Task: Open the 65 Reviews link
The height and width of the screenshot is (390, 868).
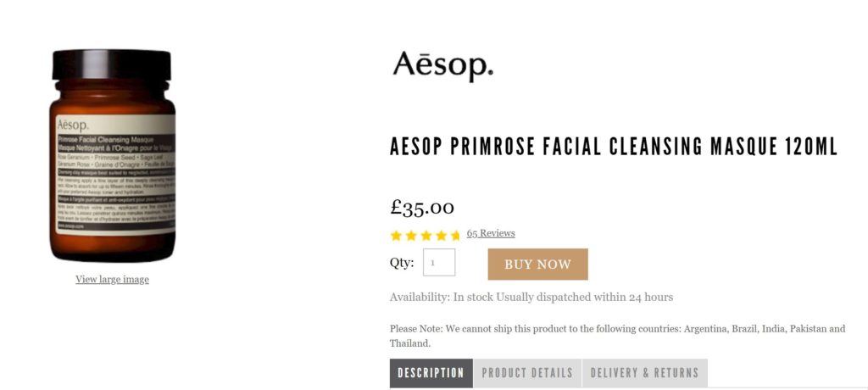Action: pos(491,233)
